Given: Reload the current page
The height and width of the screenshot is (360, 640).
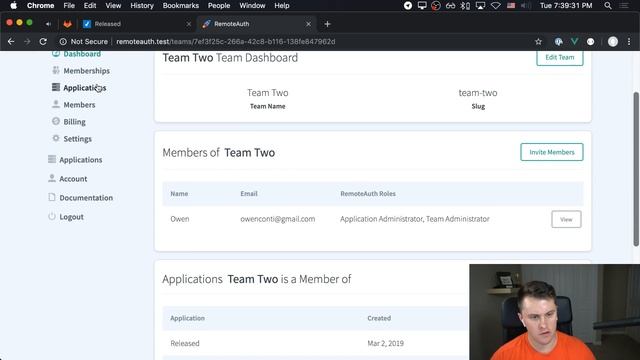Looking at the screenshot, I should [43, 42].
